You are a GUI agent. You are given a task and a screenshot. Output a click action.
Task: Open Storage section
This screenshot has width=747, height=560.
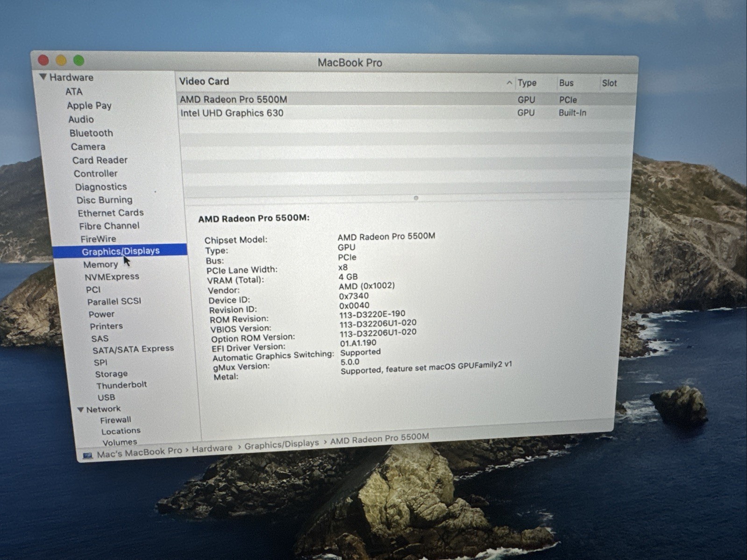click(x=111, y=374)
